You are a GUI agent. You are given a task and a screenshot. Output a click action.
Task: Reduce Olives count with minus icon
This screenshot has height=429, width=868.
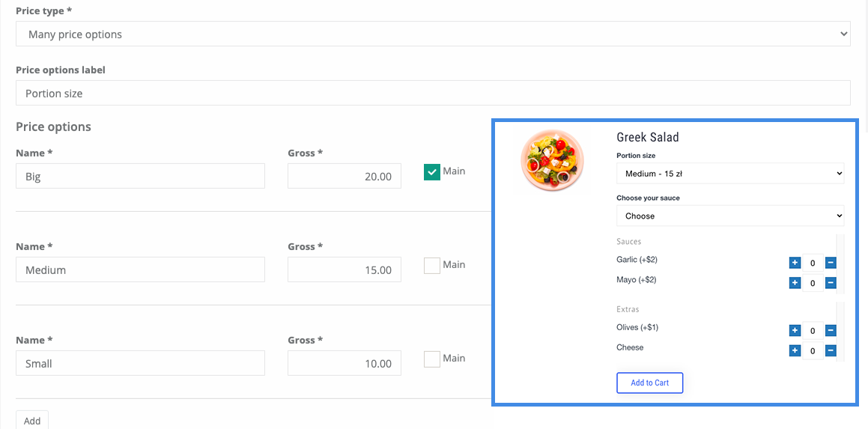(831, 330)
